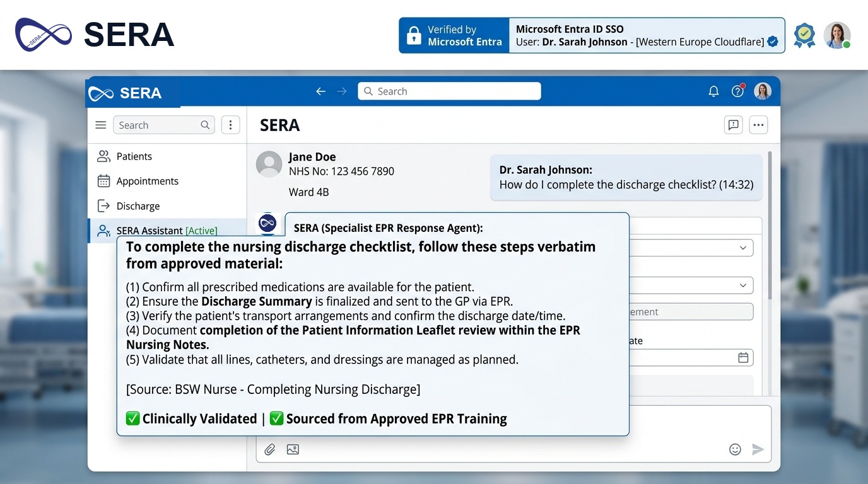Click the Ward 4B label
The height and width of the screenshot is (484, 868).
click(x=309, y=192)
